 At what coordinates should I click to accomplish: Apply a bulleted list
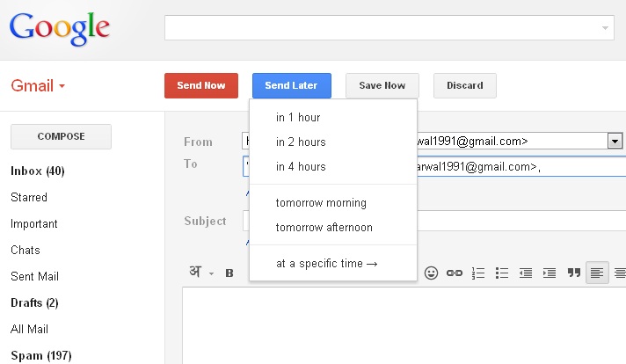pos(502,273)
